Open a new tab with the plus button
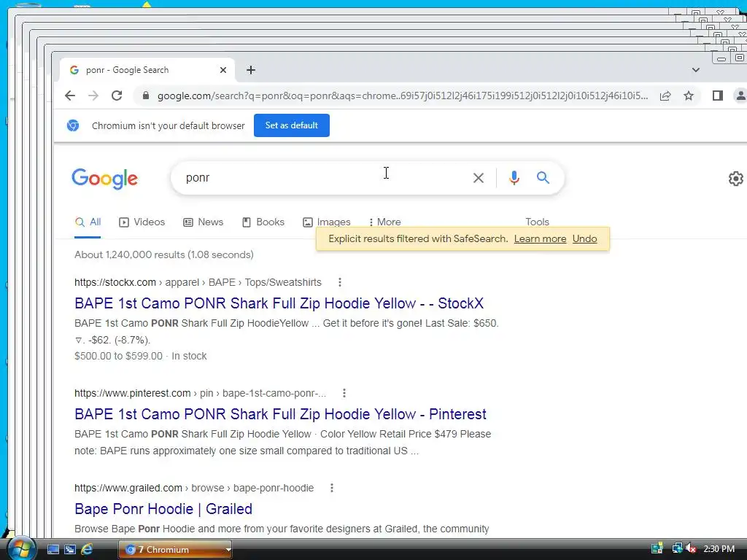Viewport: 747px width, 560px height. point(251,70)
